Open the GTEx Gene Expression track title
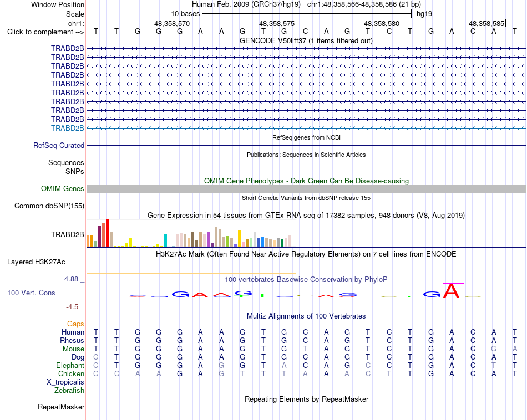This screenshot has height=420, width=527. [306, 215]
